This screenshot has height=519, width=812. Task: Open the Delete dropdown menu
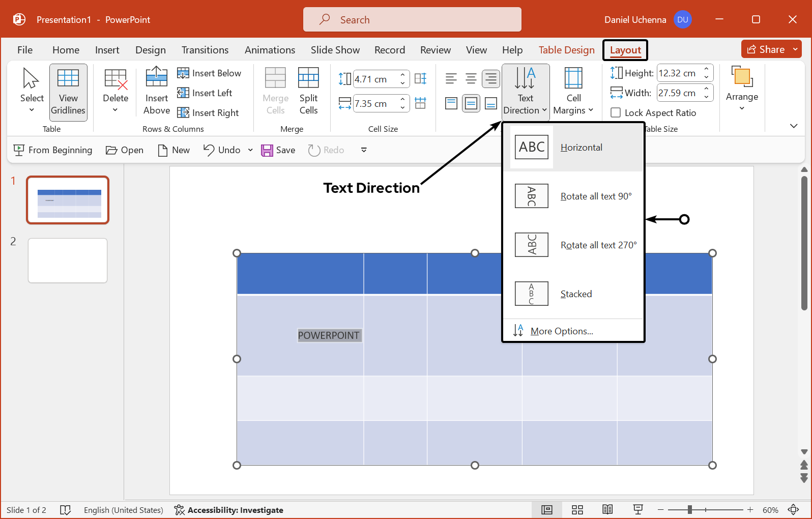(115, 92)
